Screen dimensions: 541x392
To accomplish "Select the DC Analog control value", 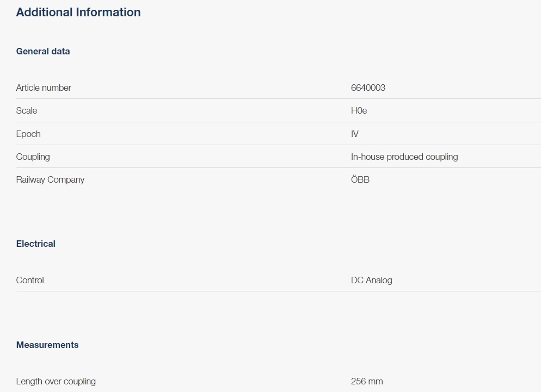I will pyautogui.click(x=371, y=281).
